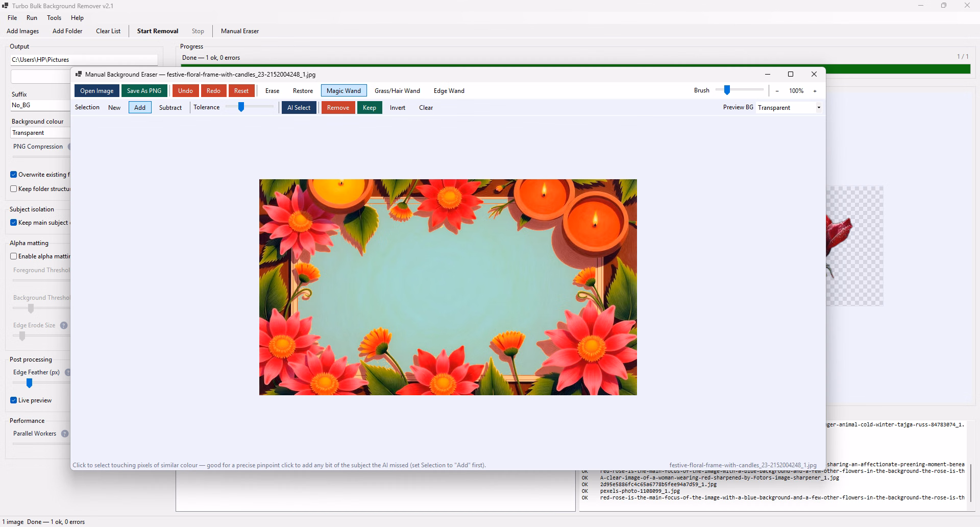
Task: Close the Manual Background Eraser window
Action: (x=814, y=75)
